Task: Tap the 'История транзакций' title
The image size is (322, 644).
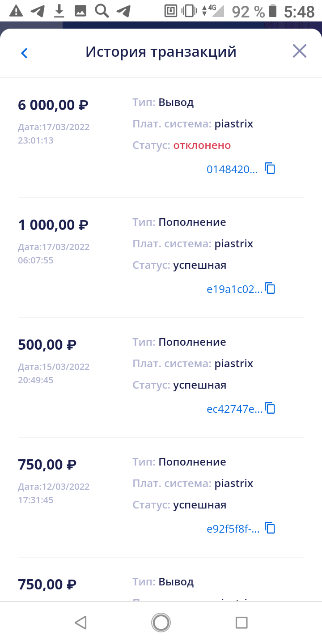Action: 161,52
